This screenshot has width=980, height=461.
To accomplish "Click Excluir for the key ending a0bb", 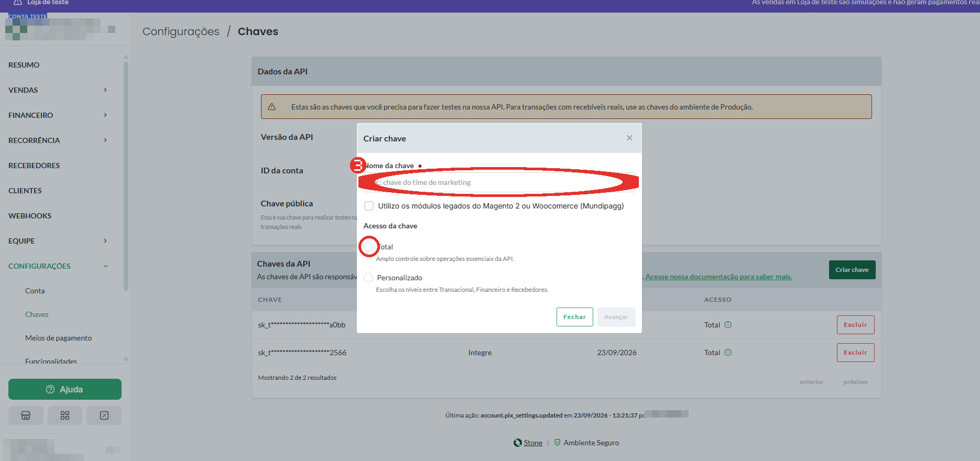I will [855, 325].
